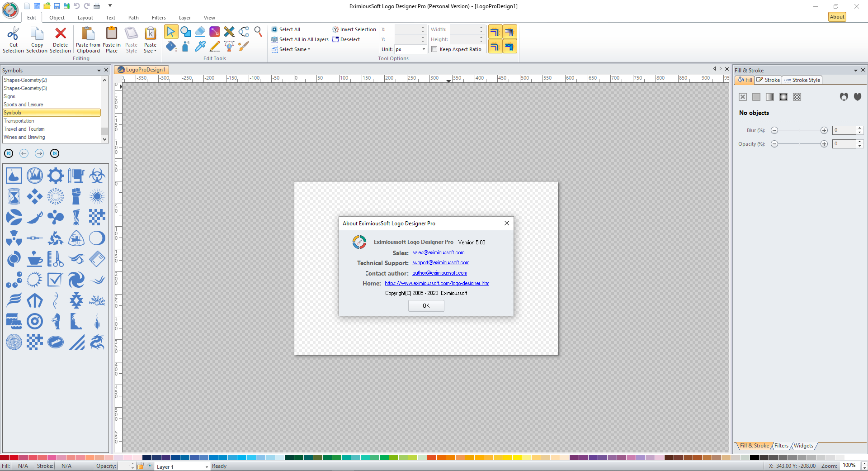Viewport: 868px width, 471px height.
Task: Click the Save disk icon in quick access toolbar
Action: (57, 6)
